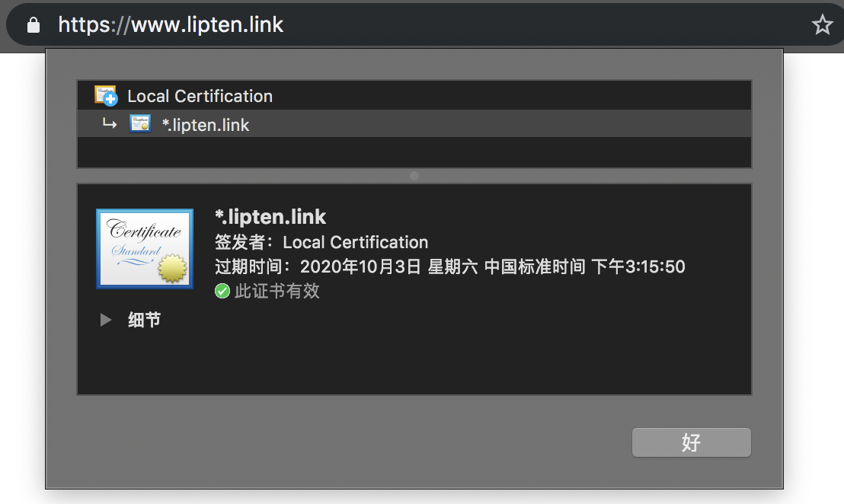Click the 细节 details label
Image resolution: width=844 pixels, height=504 pixels.
tap(144, 320)
